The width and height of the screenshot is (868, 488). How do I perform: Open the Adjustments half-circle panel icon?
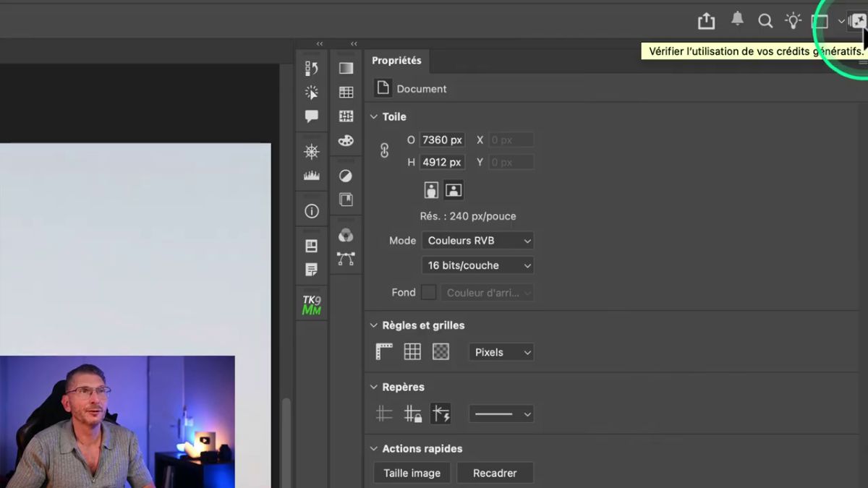(346, 176)
